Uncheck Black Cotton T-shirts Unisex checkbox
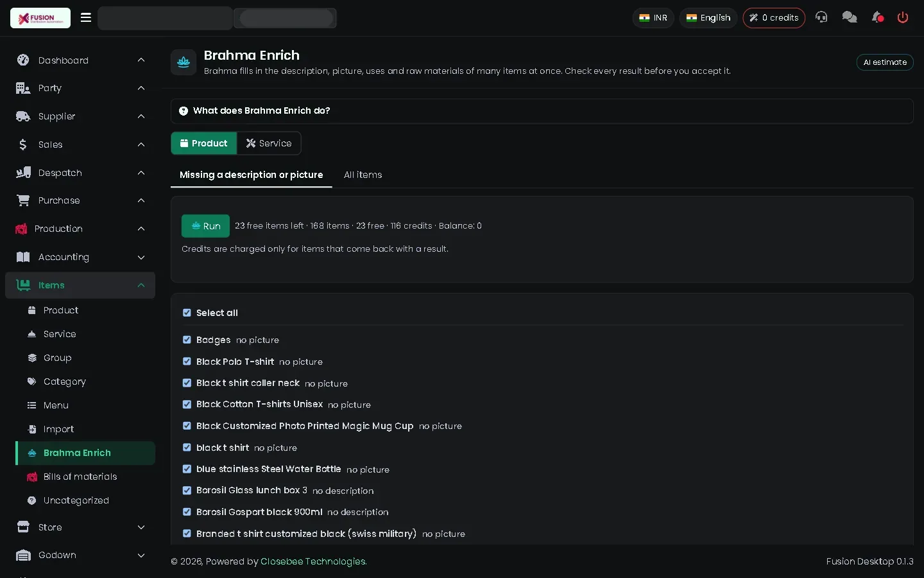The height and width of the screenshot is (578, 924). tap(187, 405)
